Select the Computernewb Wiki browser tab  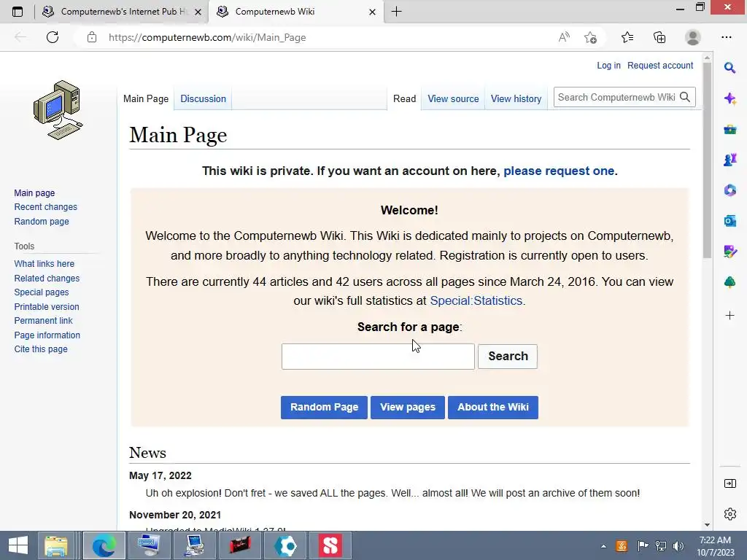click(x=295, y=12)
